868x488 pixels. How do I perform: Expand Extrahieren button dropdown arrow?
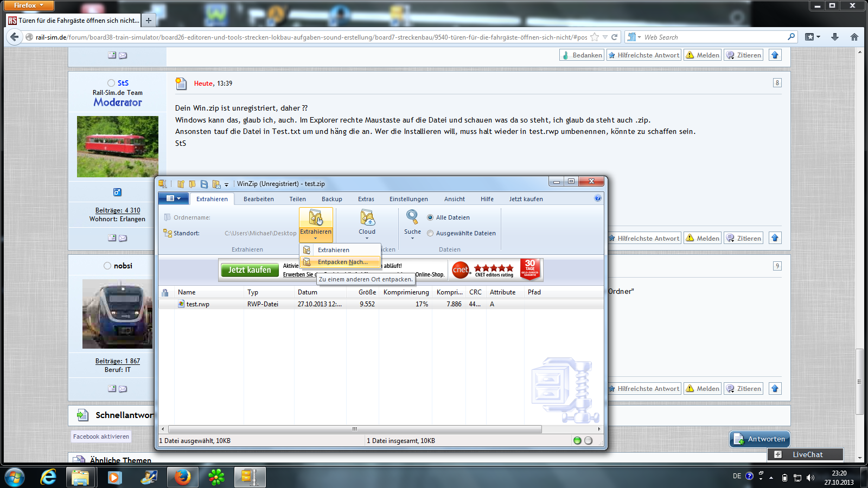(316, 238)
